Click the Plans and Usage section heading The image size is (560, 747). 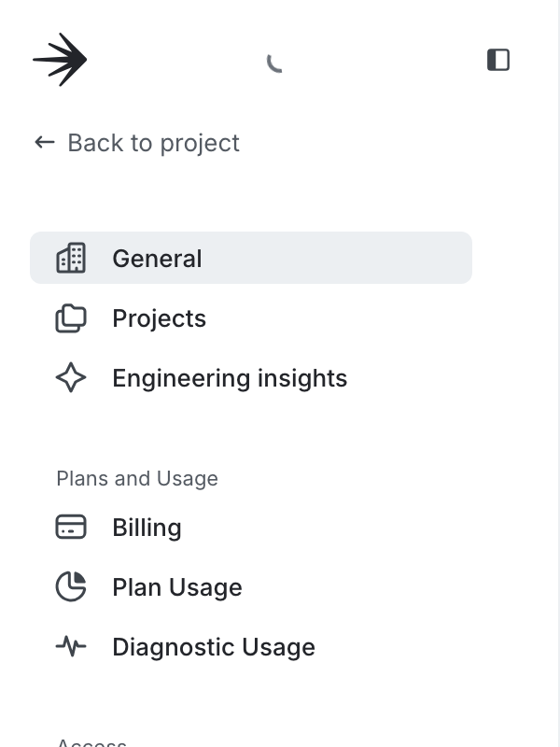point(136,478)
